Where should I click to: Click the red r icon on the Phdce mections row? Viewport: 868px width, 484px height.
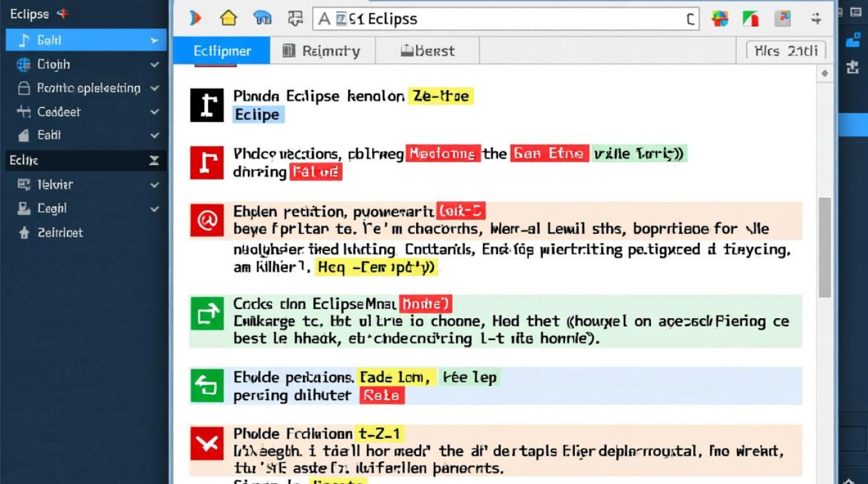(x=207, y=163)
